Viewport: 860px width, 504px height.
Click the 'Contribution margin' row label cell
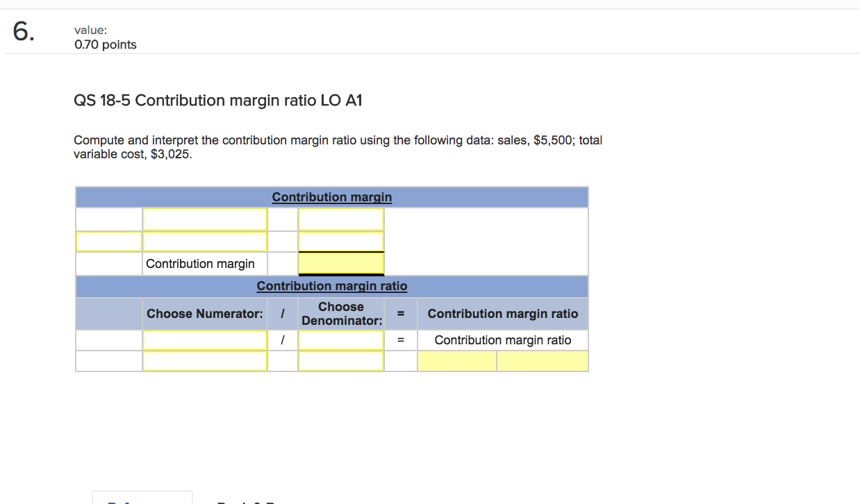coord(205,264)
